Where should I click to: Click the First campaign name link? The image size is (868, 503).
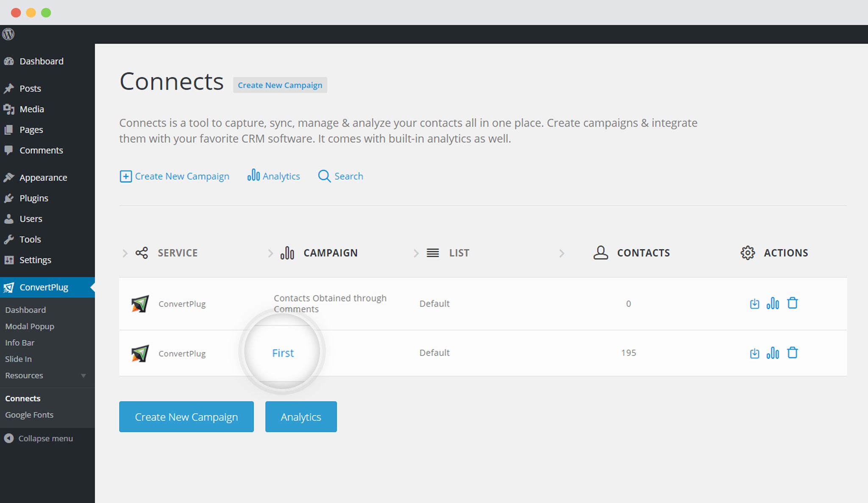tap(284, 353)
